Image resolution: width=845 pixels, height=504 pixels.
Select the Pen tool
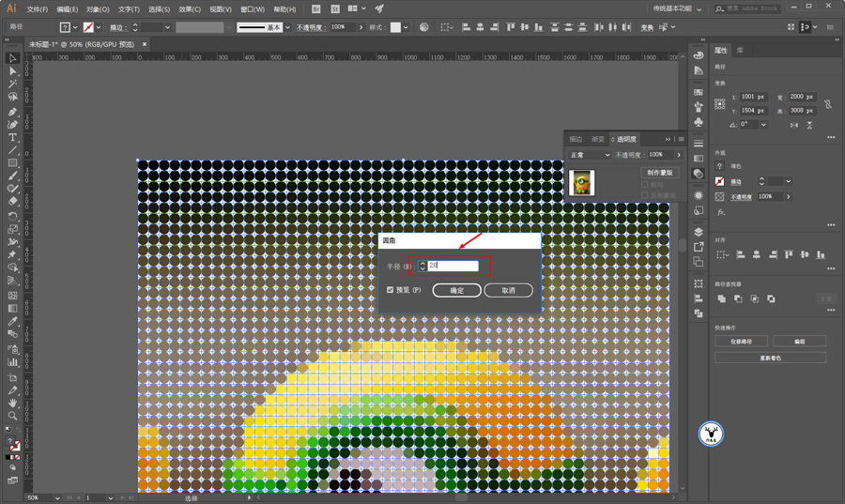click(12, 112)
